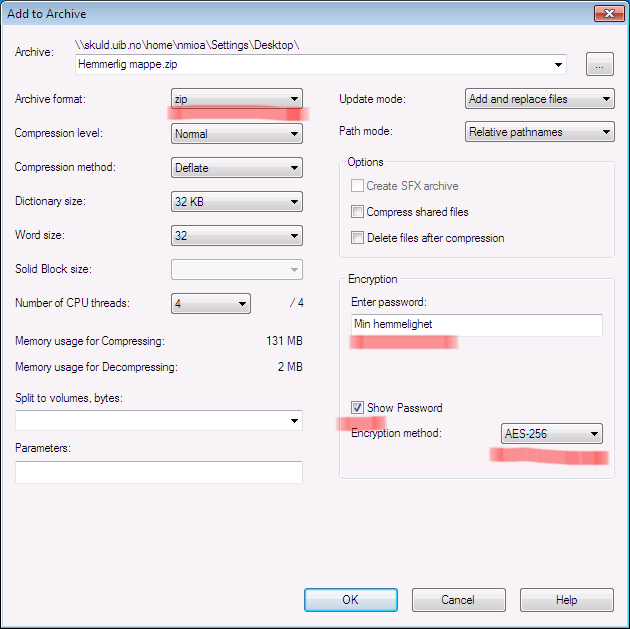630x629 pixels.
Task: Click the browse button next to Archive path
Action: click(x=599, y=65)
